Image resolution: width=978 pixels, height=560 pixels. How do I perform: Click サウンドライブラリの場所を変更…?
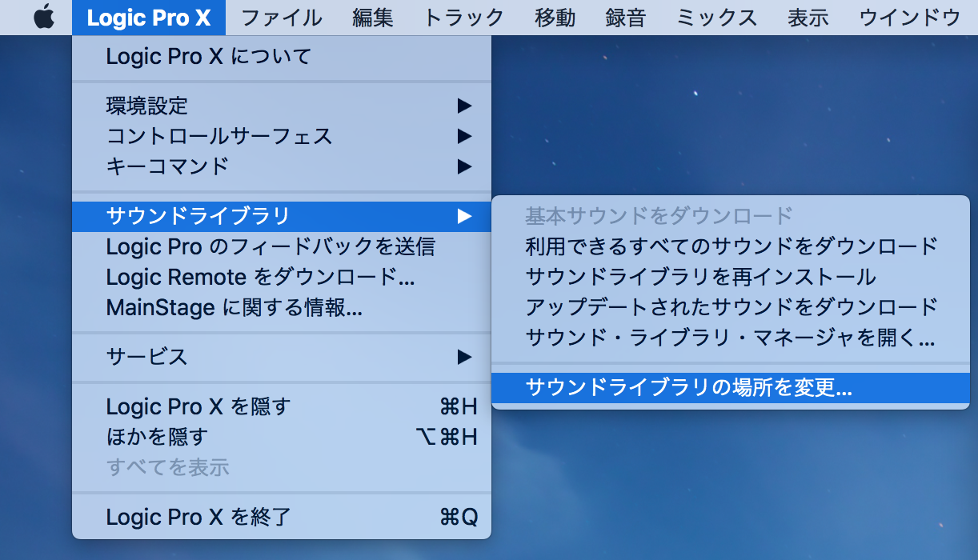tap(688, 388)
